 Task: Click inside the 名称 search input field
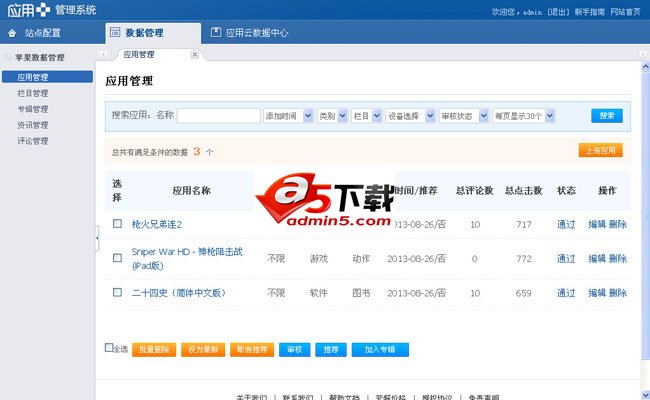point(219,116)
